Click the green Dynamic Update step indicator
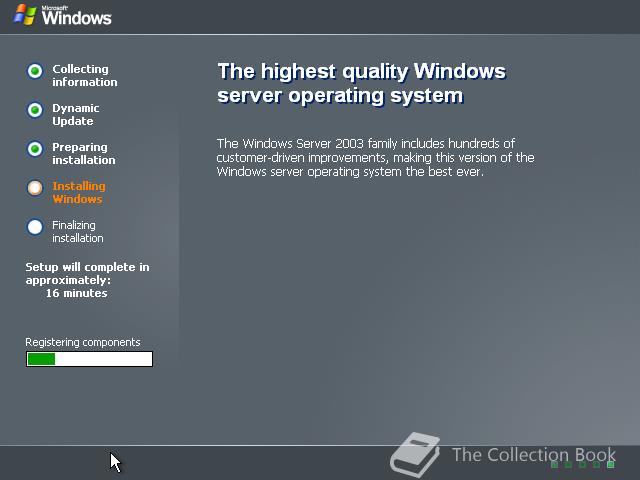 (35, 110)
